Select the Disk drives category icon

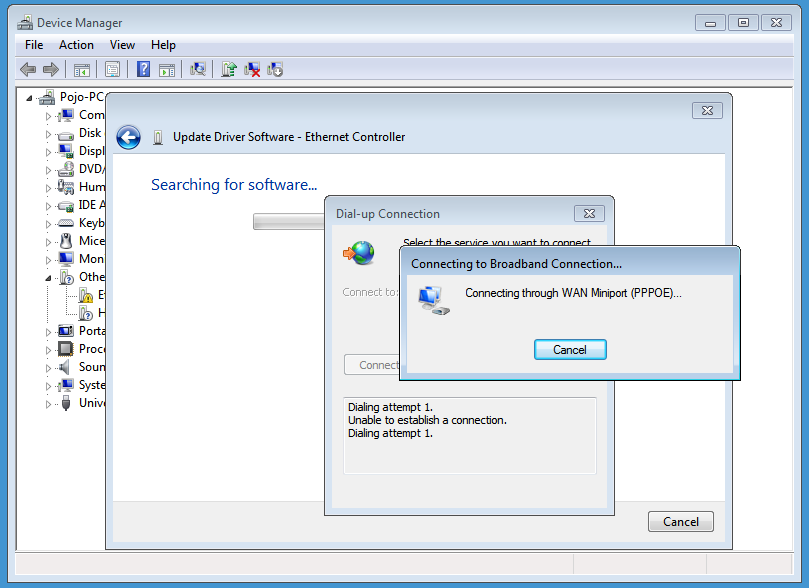click(66, 134)
